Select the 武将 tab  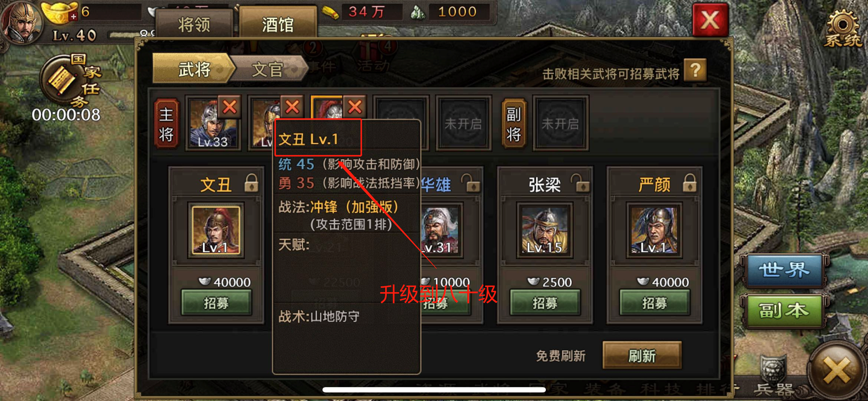[x=194, y=69]
